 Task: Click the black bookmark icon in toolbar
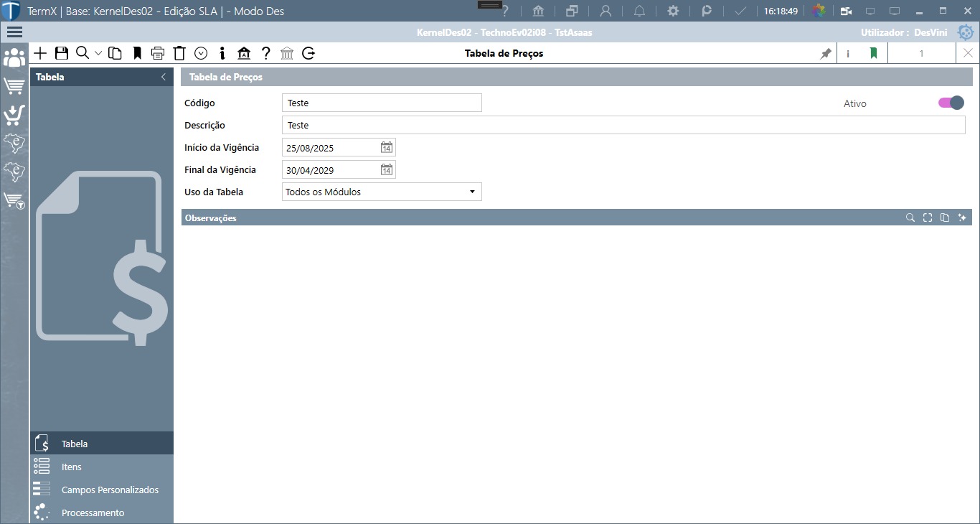click(137, 53)
